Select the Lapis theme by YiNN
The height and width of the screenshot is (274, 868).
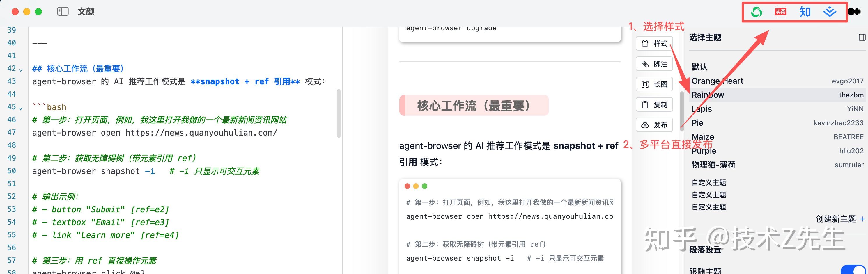tap(701, 109)
